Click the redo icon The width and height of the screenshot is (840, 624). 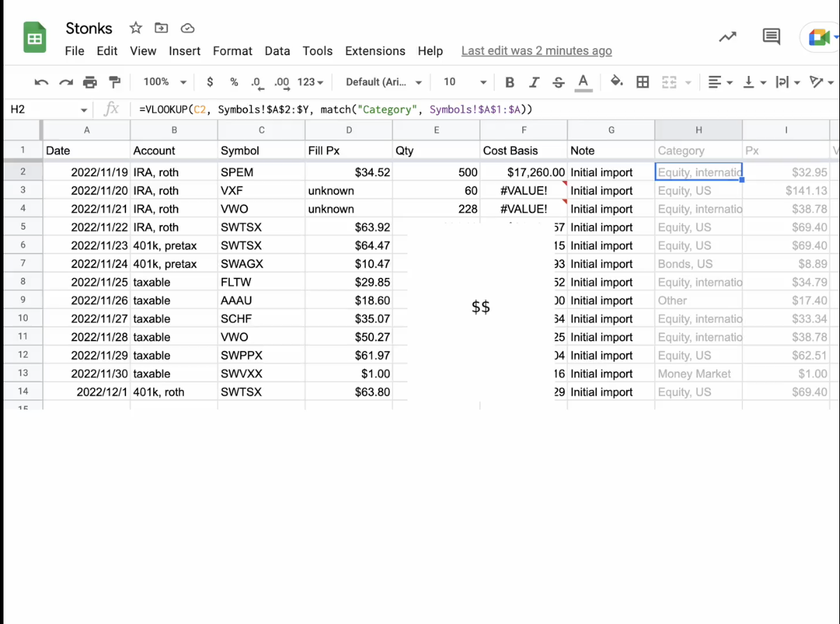click(65, 82)
